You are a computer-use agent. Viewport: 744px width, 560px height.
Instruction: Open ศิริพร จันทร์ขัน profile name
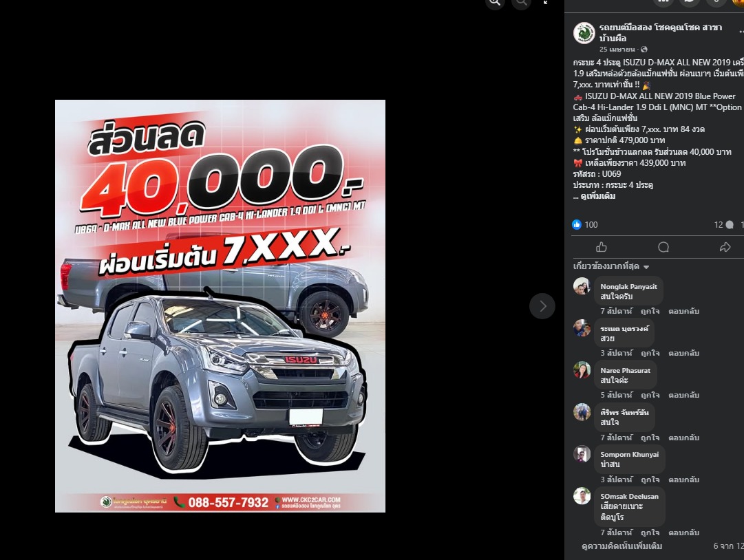click(x=624, y=412)
